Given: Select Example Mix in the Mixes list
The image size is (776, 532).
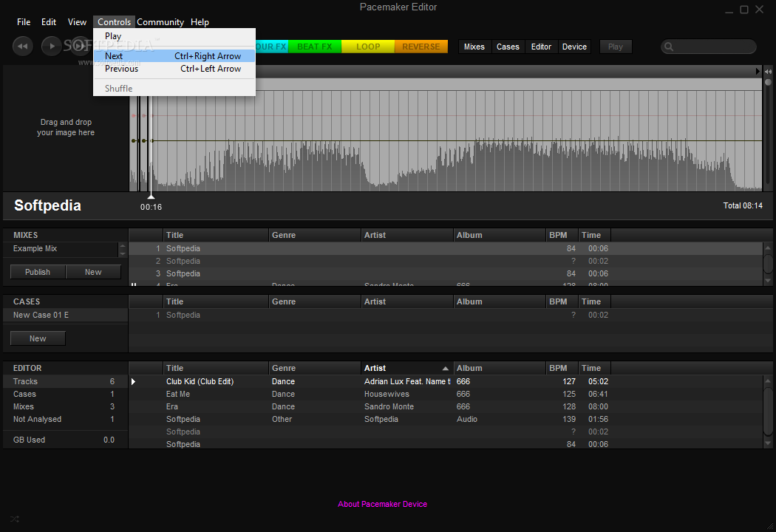Looking at the screenshot, I should [61, 249].
